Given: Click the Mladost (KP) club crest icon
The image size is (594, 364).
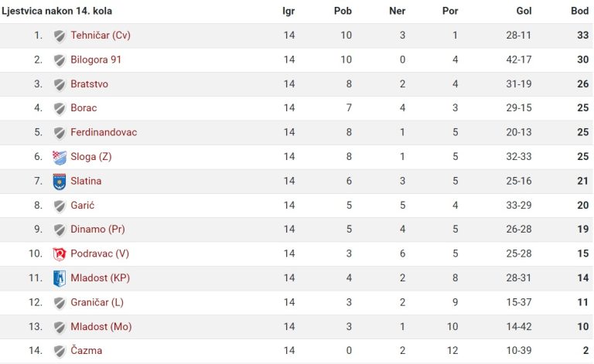Looking at the screenshot, I should click(x=60, y=278).
